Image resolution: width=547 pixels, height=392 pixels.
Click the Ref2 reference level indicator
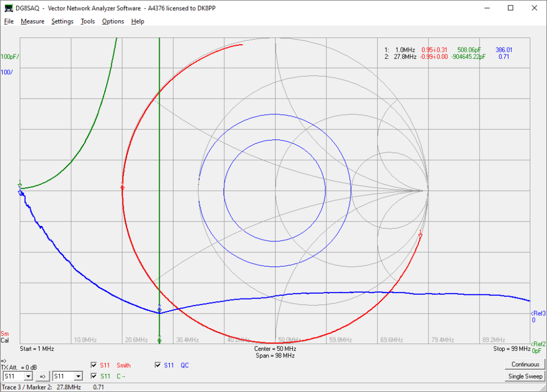coord(538,344)
